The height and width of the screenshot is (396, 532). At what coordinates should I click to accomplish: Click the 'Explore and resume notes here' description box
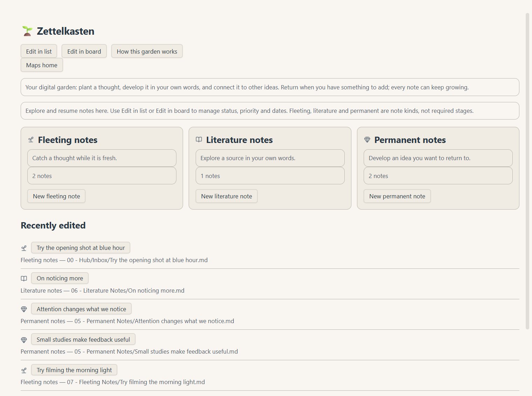tap(270, 111)
